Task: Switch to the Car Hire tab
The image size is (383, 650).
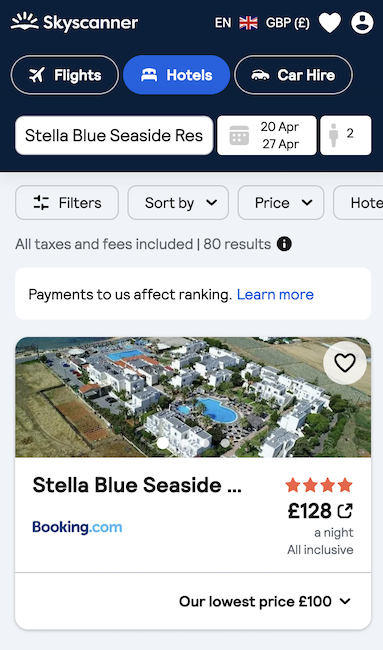Action: (293, 75)
